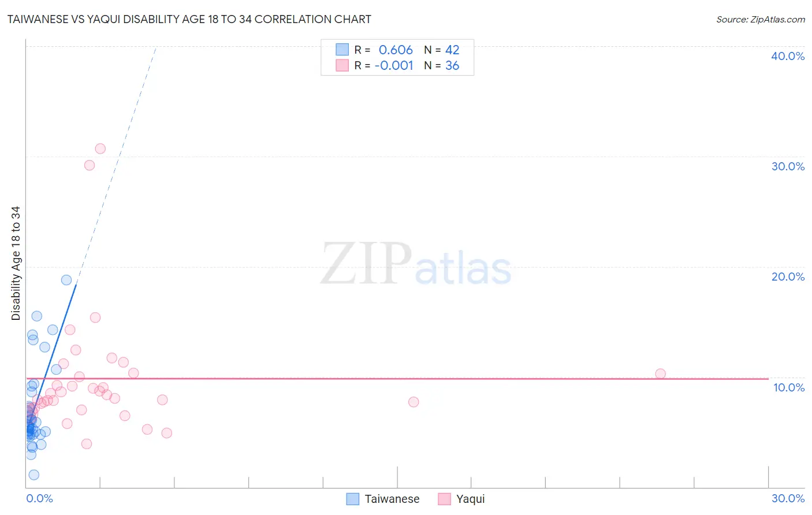Click the Disability Age 18 to 34 axis label
The image size is (812, 515).
(16, 263)
